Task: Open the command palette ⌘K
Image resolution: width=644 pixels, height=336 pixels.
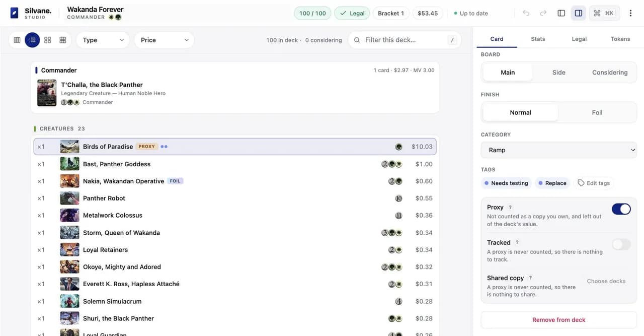Action: pos(604,13)
